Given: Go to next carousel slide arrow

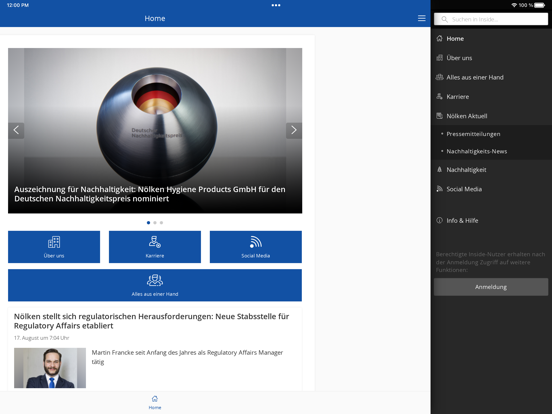Looking at the screenshot, I should click(x=294, y=130).
